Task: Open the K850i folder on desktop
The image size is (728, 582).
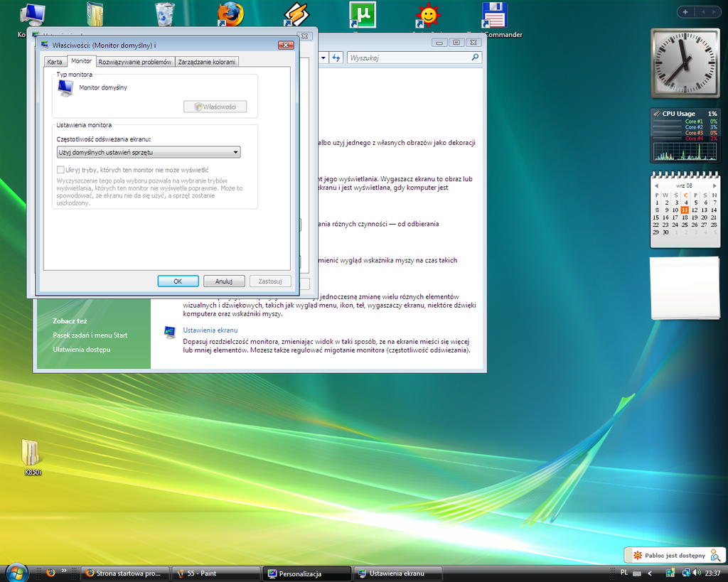Action: coord(31,453)
